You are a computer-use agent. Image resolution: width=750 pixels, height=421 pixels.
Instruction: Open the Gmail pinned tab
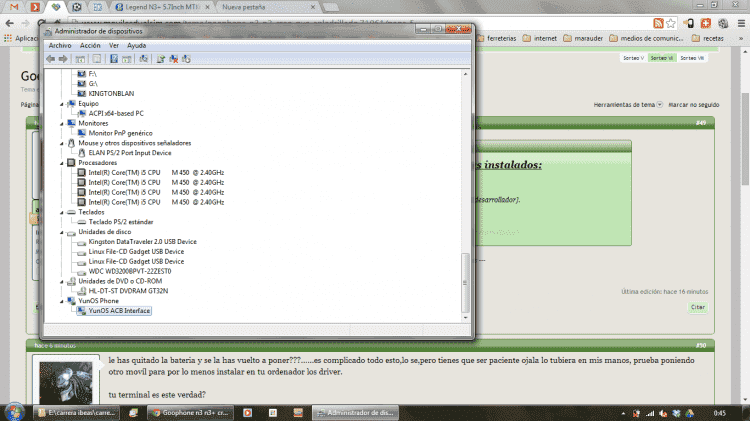point(14,7)
